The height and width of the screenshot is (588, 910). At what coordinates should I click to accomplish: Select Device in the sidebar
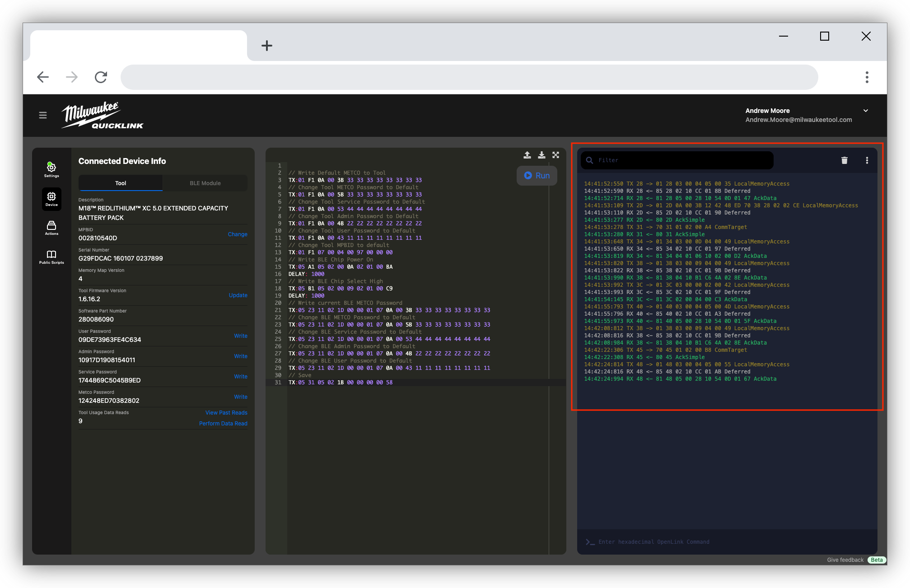pyautogui.click(x=51, y=199)
